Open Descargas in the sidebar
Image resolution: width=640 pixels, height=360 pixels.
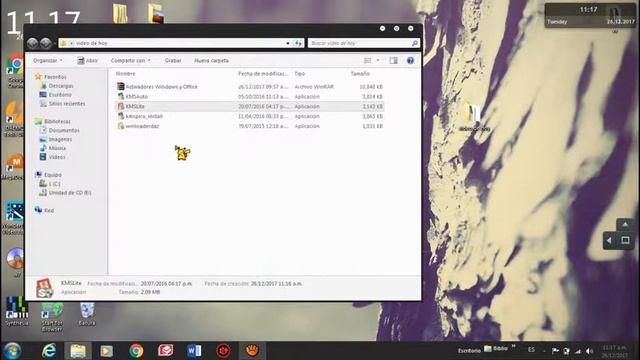pyautogui.click(x=57, y=86)
